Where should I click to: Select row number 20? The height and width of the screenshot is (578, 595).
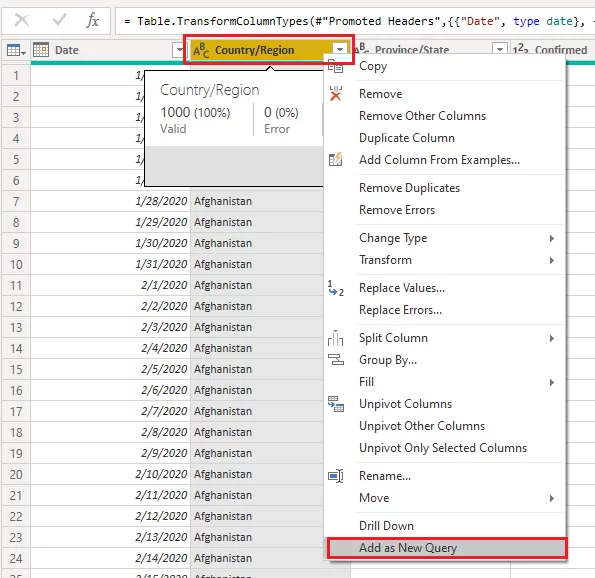[16, 475]
